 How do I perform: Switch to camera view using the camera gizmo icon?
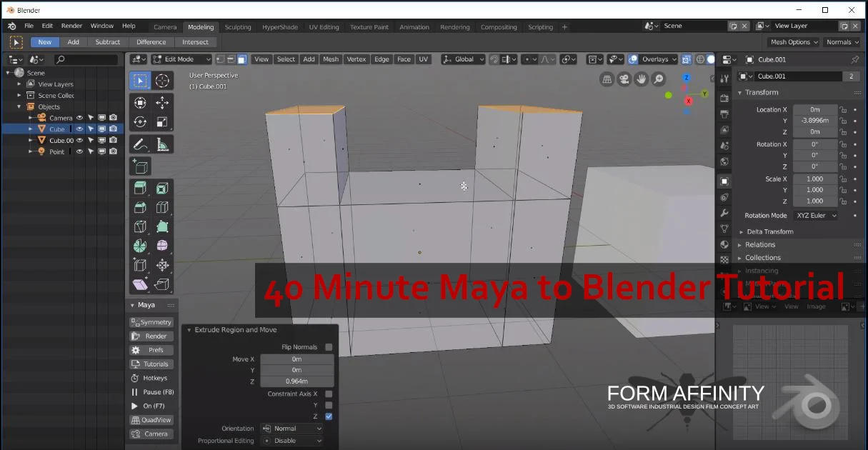tap(624, 79)
